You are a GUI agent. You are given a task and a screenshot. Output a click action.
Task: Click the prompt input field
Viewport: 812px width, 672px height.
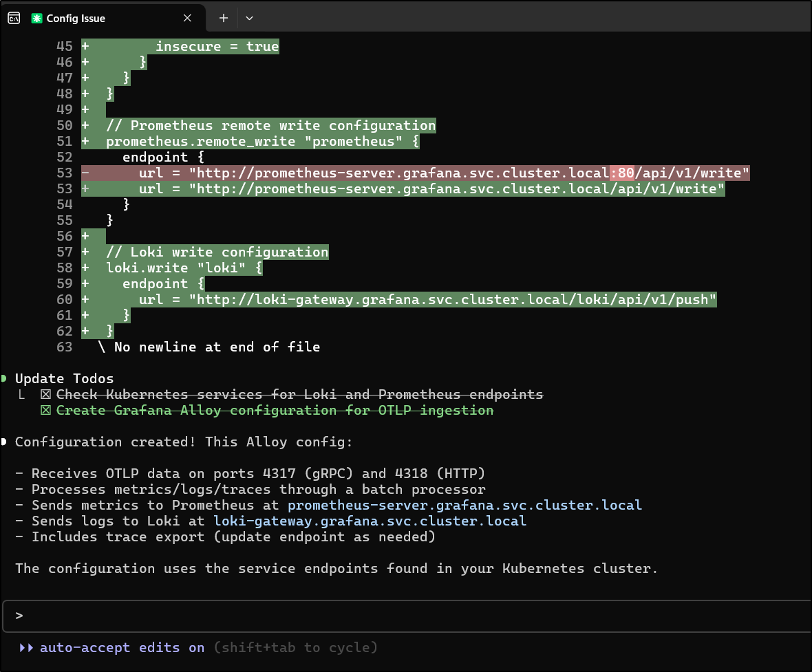407,616
